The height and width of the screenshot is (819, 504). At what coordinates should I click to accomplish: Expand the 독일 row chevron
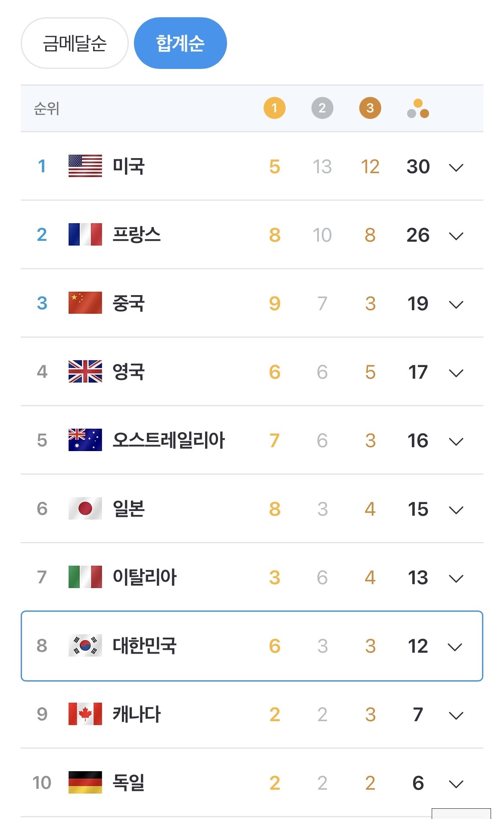click(456, 784)
